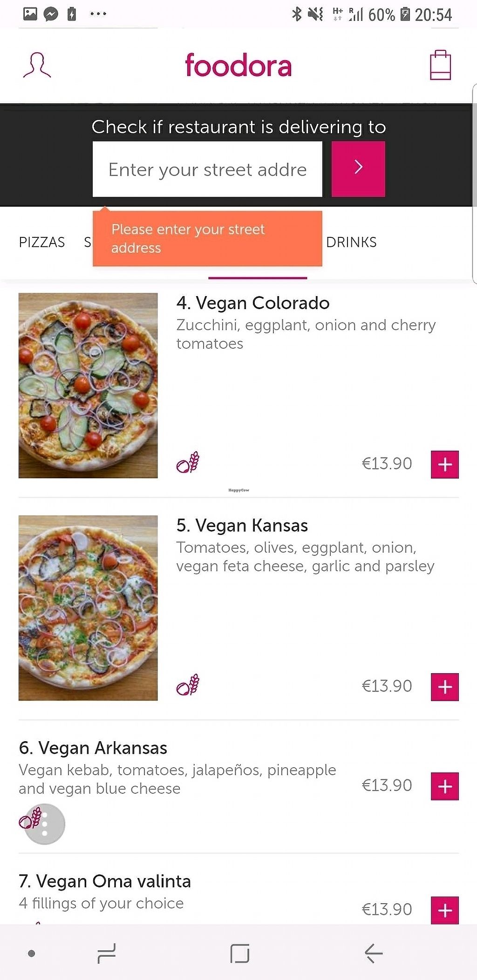Add Vegan Kansas pizza to cart
Viewport: 477px width, 980px height.
pos(444,687)
